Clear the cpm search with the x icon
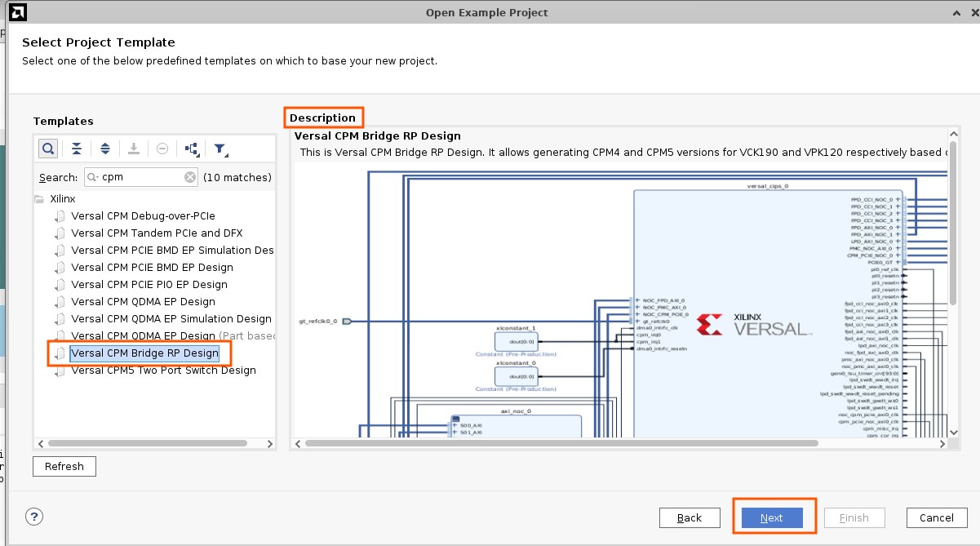 189,177
